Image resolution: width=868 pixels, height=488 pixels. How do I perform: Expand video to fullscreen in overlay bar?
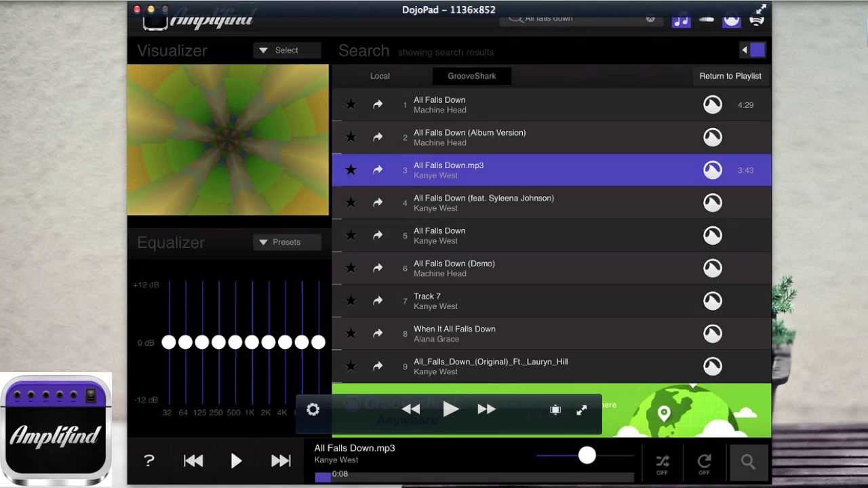(582, 409)
